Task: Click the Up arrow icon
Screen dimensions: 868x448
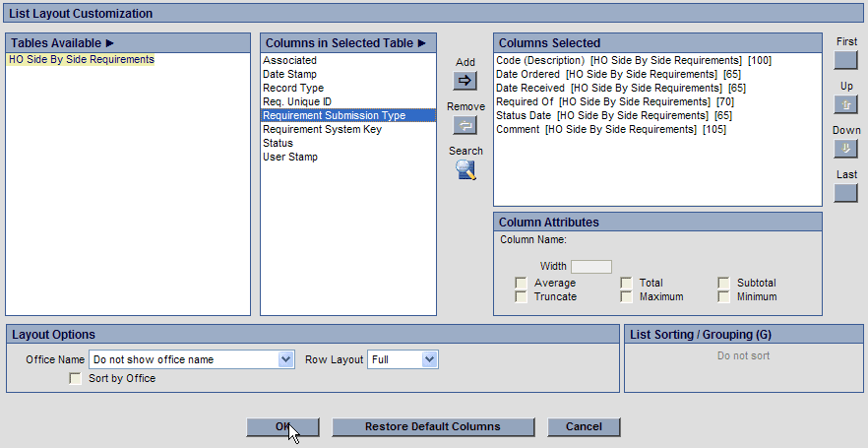Action: 845,104
